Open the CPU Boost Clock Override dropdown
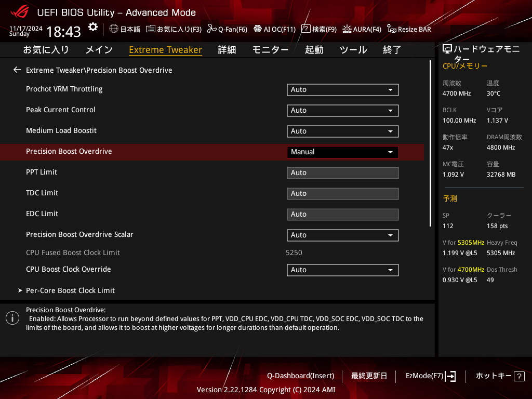This screenshot has width=532, height=399. click(343, 270)
